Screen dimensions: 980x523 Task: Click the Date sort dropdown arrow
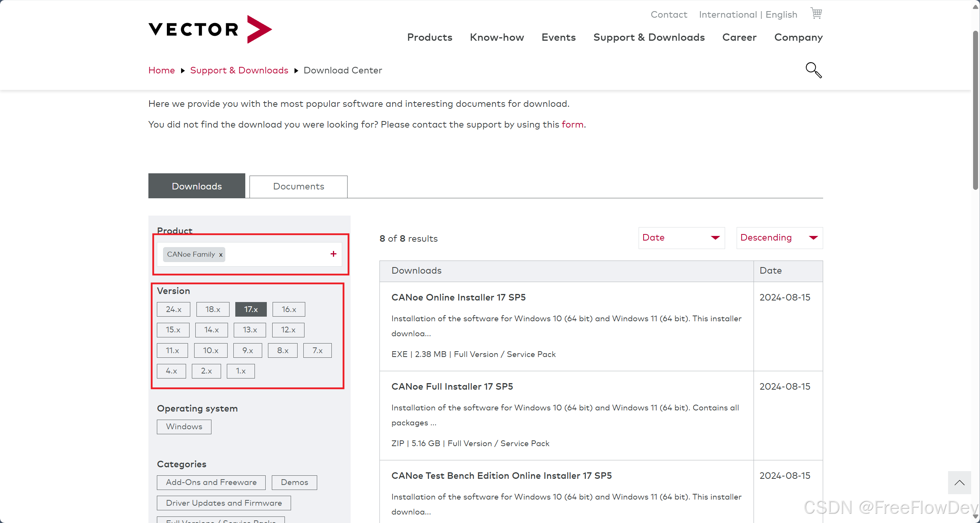(x=715, y=238)
